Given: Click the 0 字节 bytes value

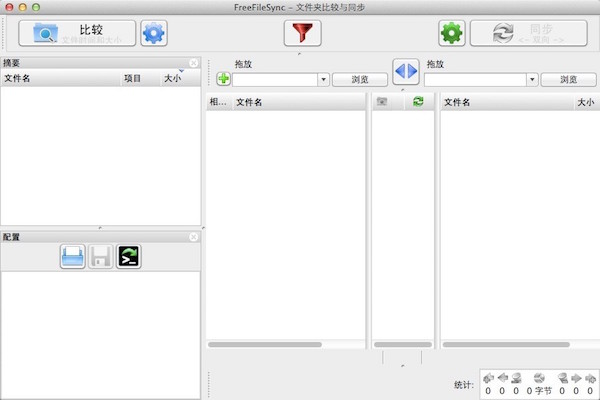Looking at the screenshot, I should point(539,391).
